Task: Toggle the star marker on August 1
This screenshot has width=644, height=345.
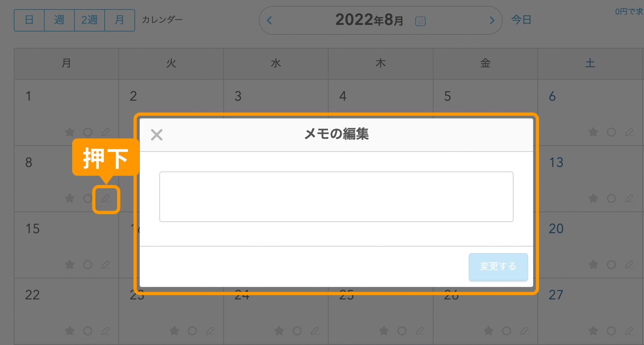Action: pyautogui.click(x=70, y=132)
